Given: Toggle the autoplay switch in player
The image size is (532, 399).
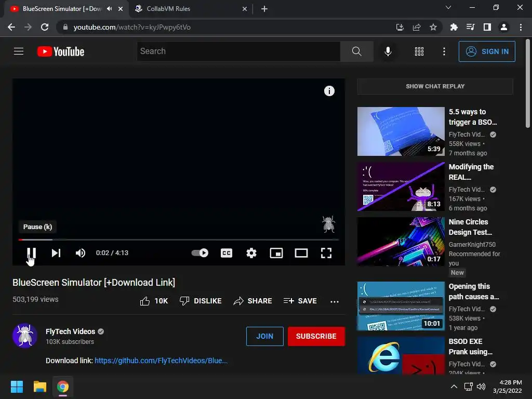Looking at the screenshot, I should point(200,253).
